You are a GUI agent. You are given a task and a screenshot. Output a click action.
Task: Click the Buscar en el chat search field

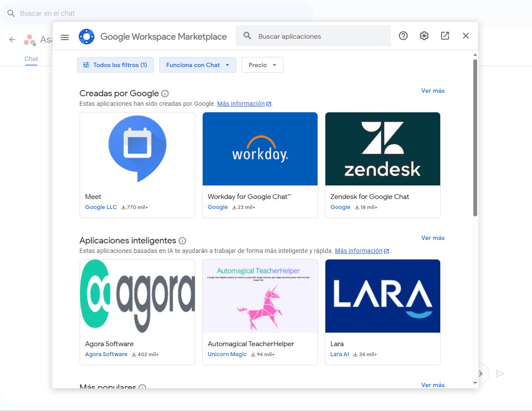[x=157, y=13]
